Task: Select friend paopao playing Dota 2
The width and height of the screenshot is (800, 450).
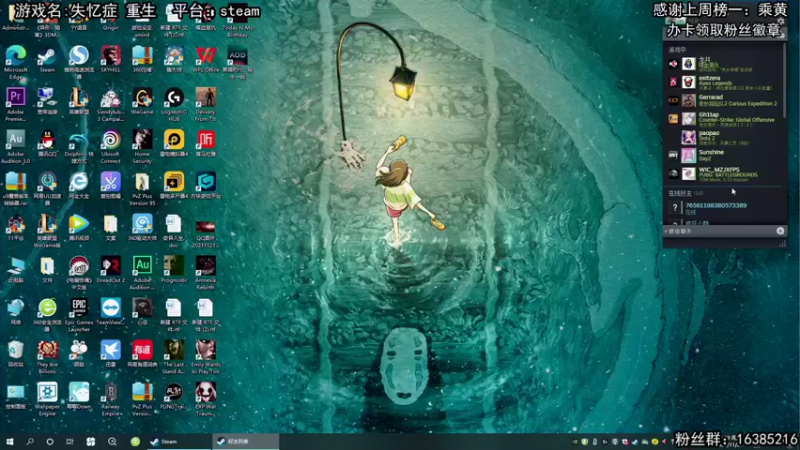Action: click(x=724, y=137)
